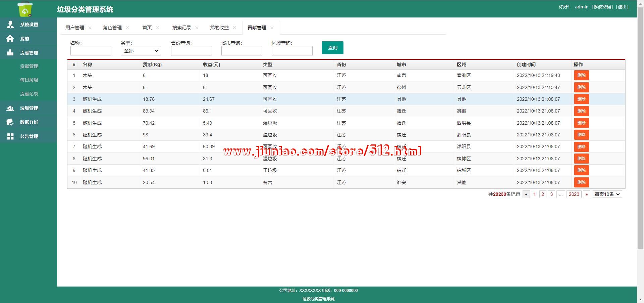
Task: Click the grid icon for 公告管理
Action: point(10,136)
